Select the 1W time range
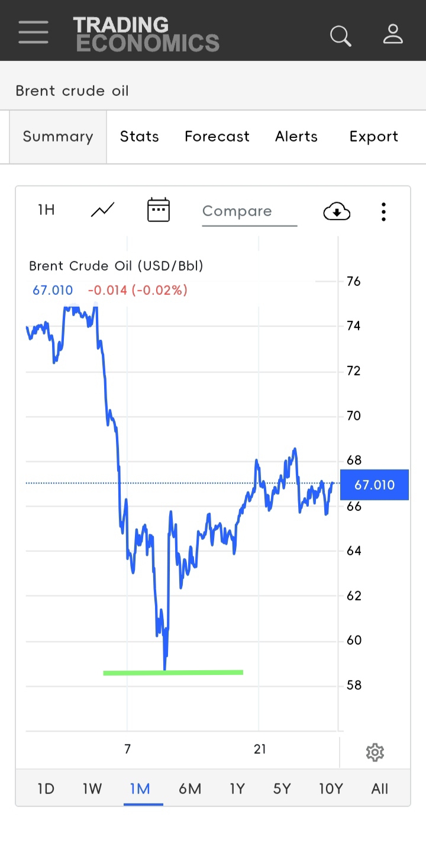 pos(92,789)
